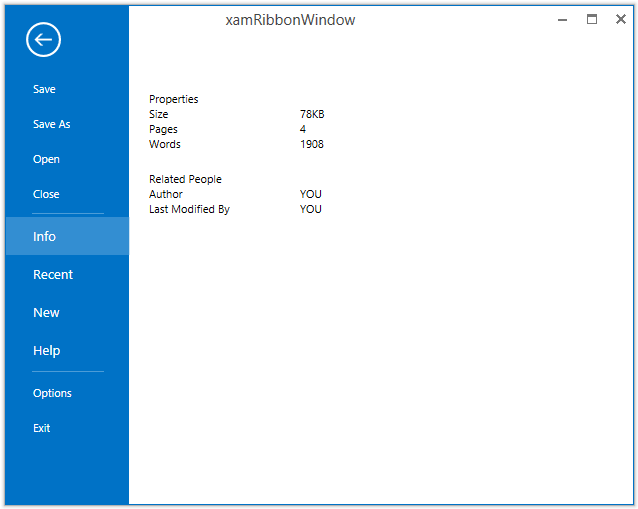638x509 pixels.
Task: Open Options from the sidebar
Action: [x=53, y=393]
